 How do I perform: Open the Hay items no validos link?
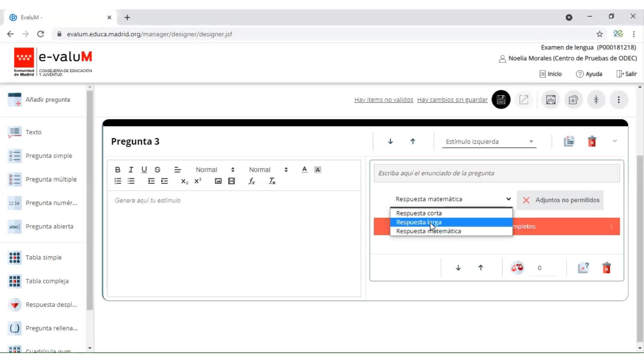pyautogui.click(x=383, y=100)
